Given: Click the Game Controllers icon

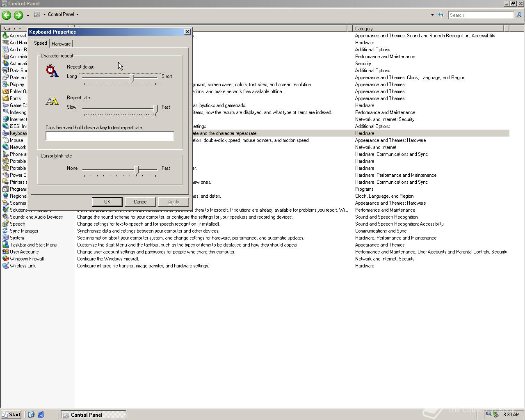Looking at the screenshot, I should point(5,105).
